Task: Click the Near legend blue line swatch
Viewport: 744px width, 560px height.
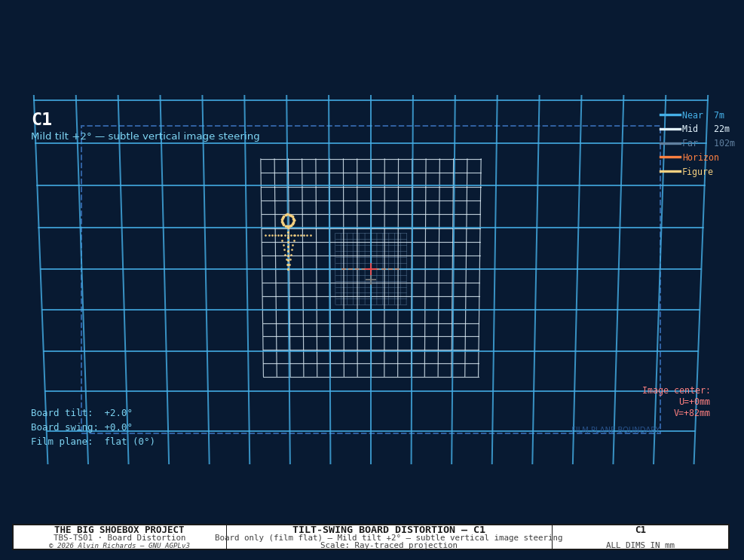Action: tap(670, 115)
